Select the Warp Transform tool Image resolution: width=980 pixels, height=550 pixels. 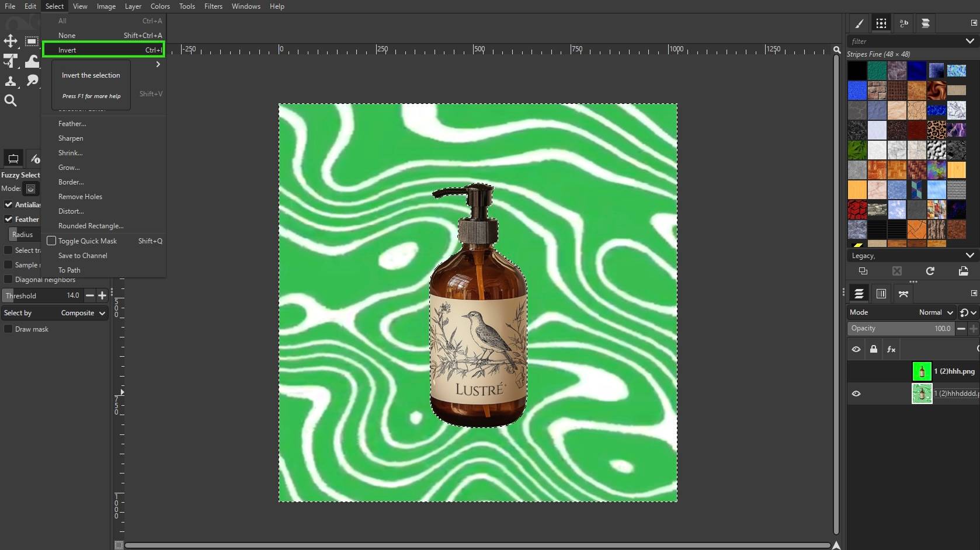pyautogui.click(x=32, y=61)
